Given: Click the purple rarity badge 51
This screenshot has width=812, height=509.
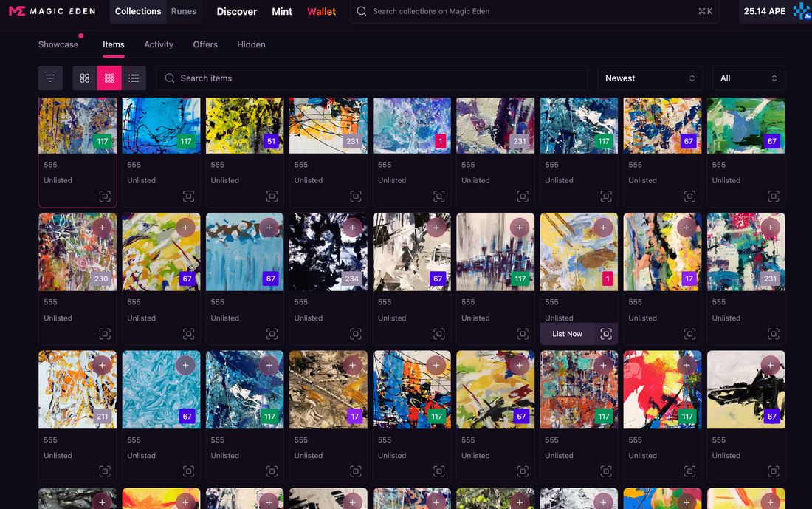Looking at the screenshot, I should 271,141.
